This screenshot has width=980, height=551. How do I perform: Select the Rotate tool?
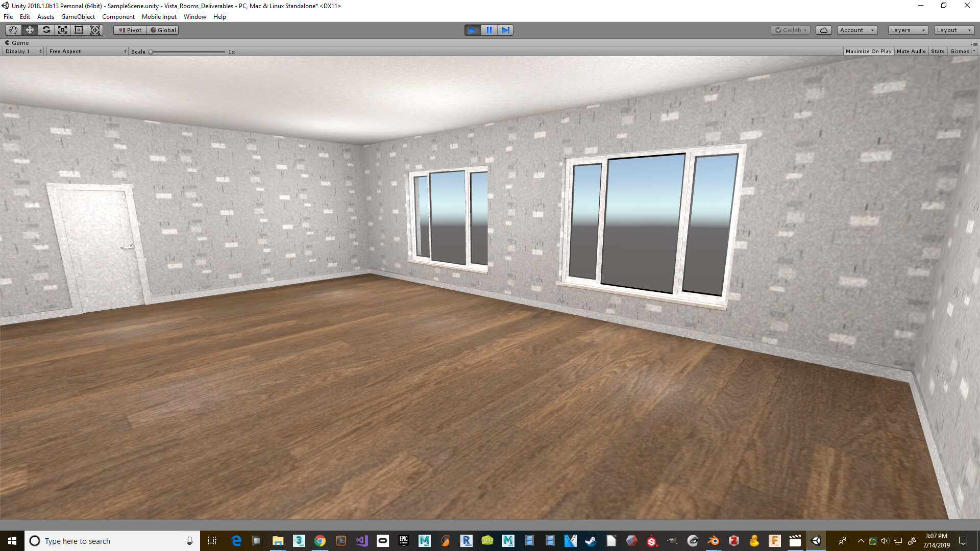click(46, 30)
